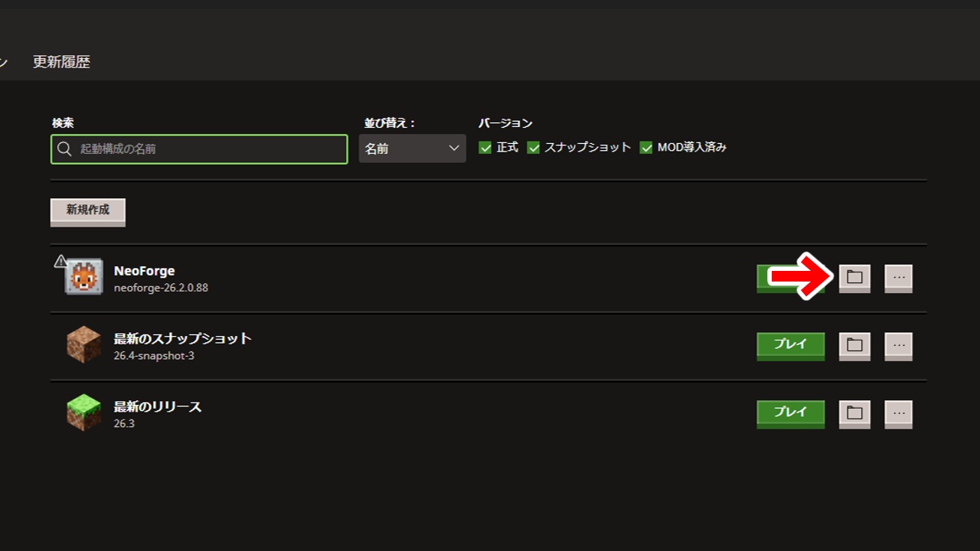Click the grass block icon of 最新のリリース
The height and width of the screenshot is (551, 980).
pos(83,412)
